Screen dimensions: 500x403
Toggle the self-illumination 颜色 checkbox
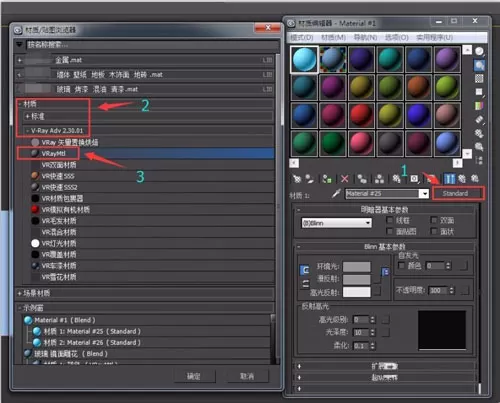(x=402, y=265)
